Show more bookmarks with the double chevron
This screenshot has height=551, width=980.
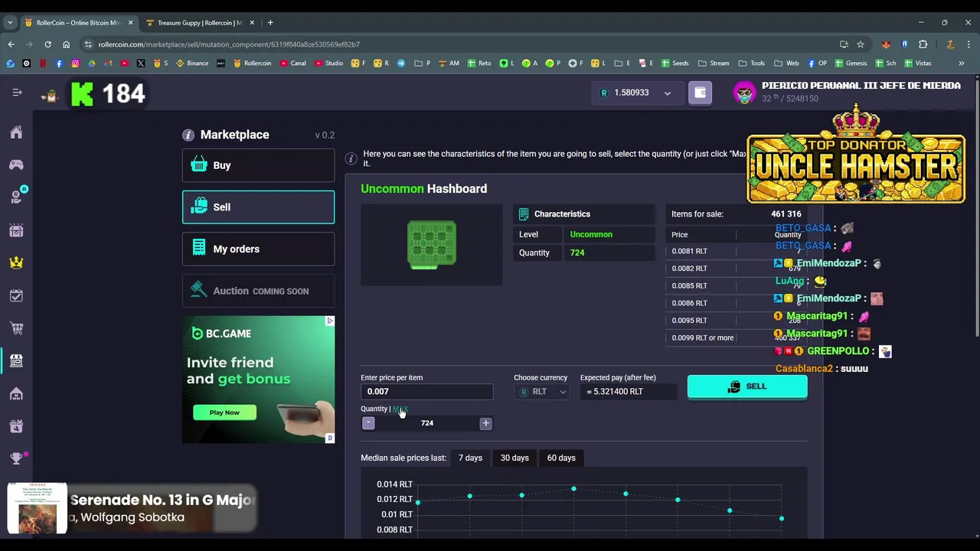(x=962, y=64)
